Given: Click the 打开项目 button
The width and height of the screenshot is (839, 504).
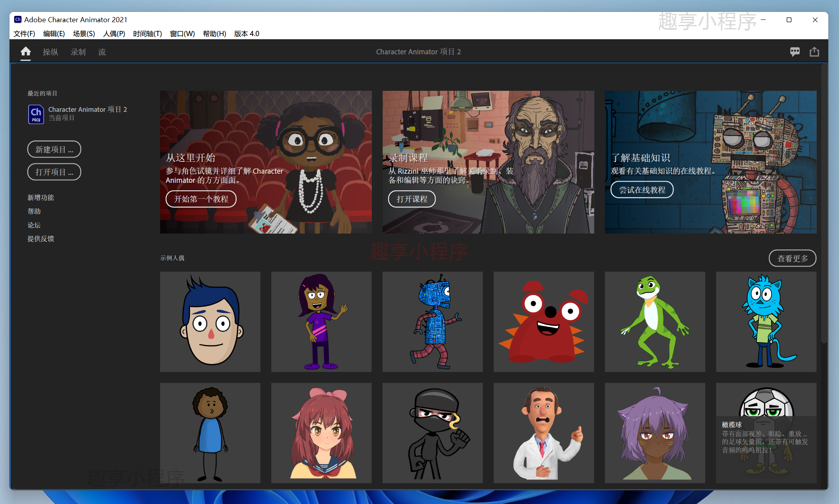Looking at the screenshot, I should 54,172.
